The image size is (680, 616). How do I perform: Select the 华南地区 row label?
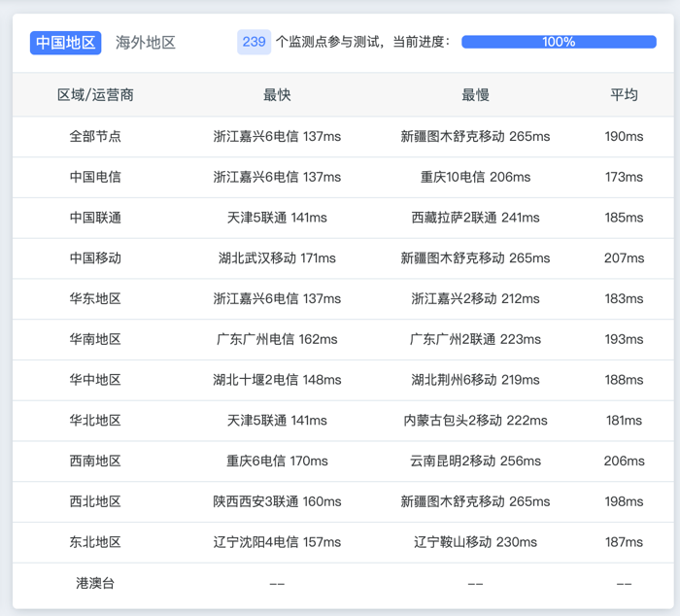pos(95,339)
